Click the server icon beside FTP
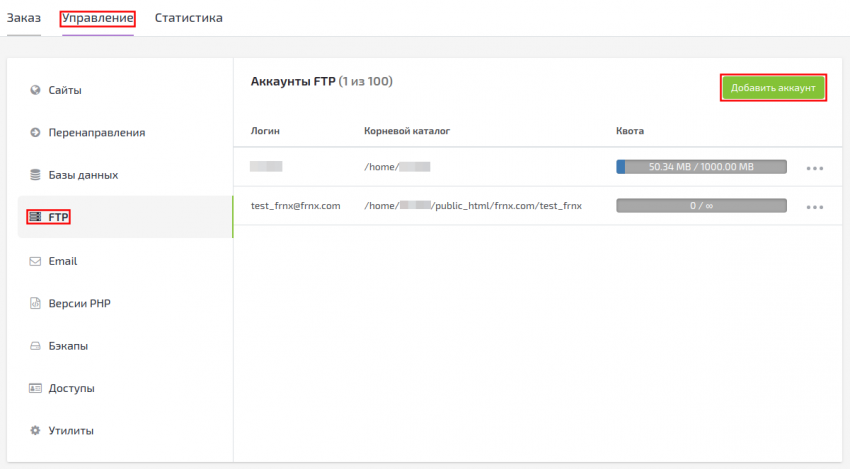 (x=35, y=216)
